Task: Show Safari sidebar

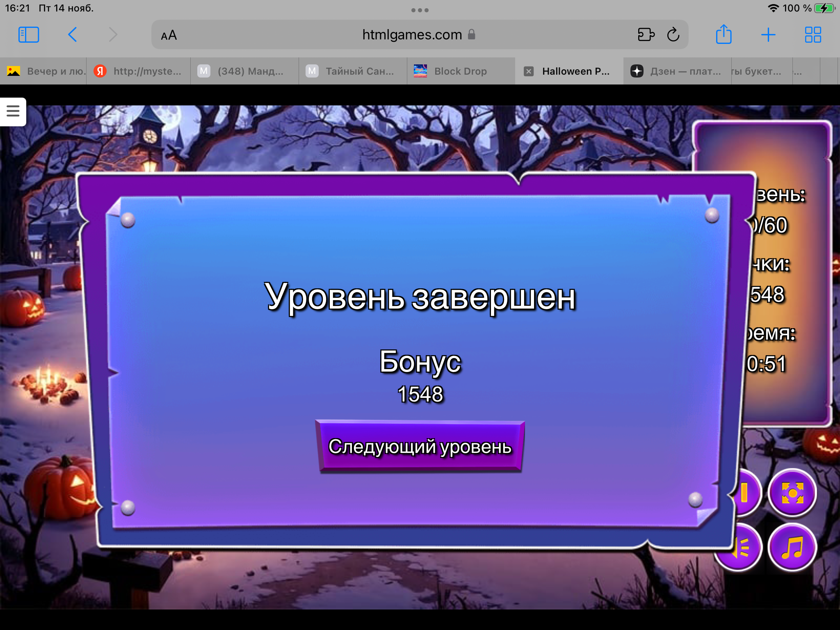Action: (x=29, y=35)
